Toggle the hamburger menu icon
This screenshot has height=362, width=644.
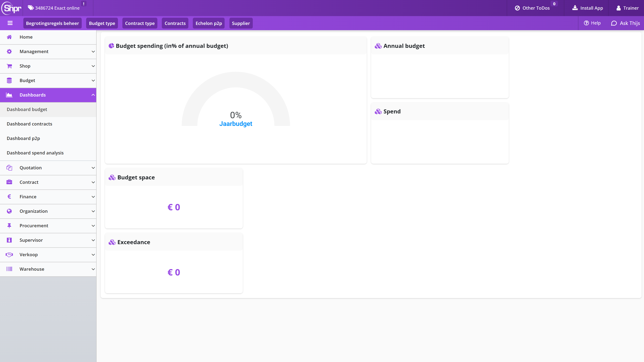10,23
